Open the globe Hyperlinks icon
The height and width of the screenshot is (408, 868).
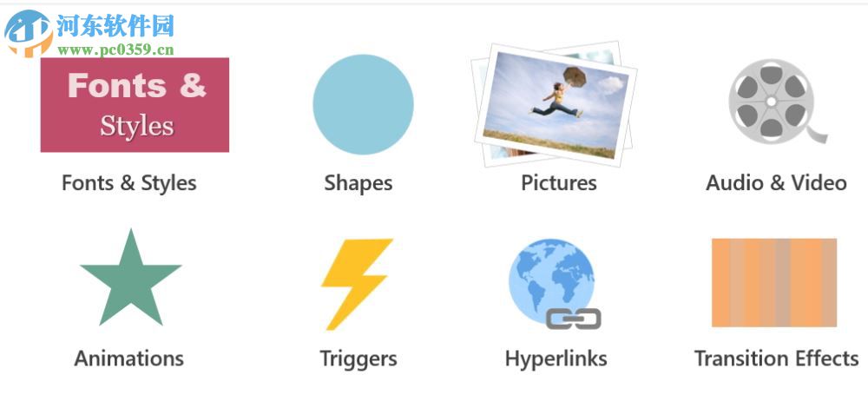coord(554,284)
